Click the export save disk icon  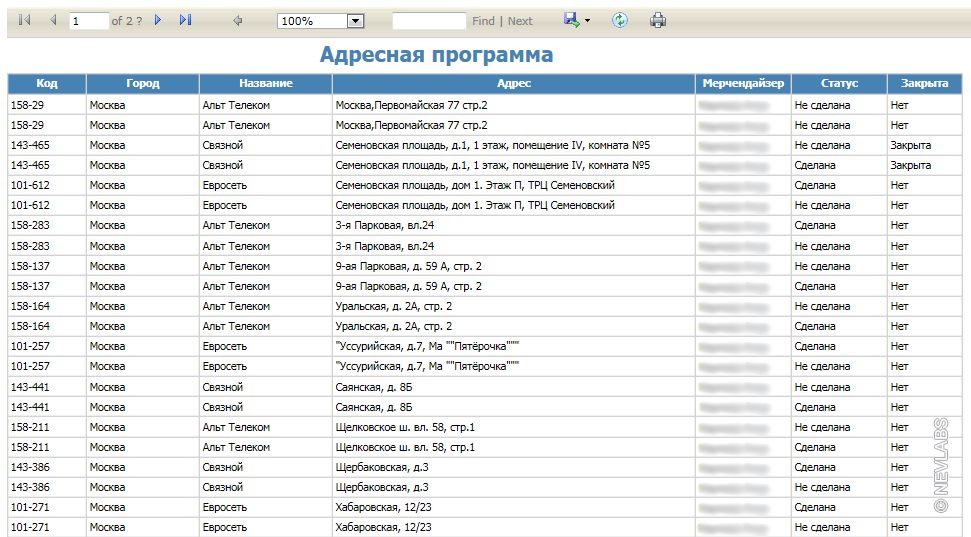pyautogui.click(x=571, y=20)
